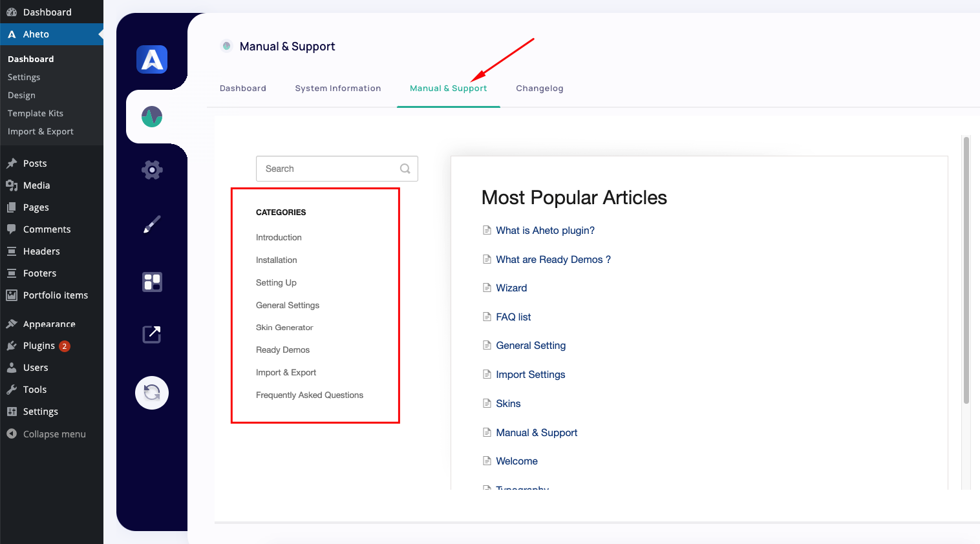Click the WordPress Settings sliders icon
The width and height of the screenshot is (980, 544).
[x=12, y=412]
